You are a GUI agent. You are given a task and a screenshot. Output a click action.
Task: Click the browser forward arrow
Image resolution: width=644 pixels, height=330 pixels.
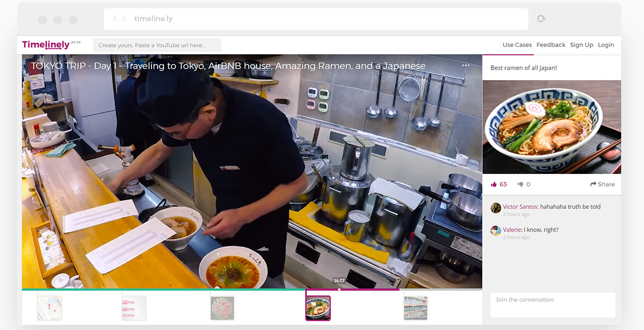(125, 19)
